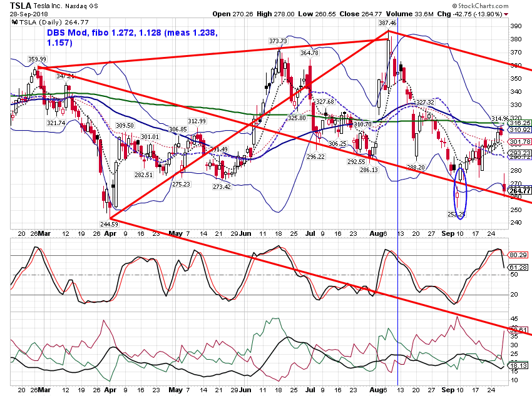Click the 80.29 oscillator value tag
This screenshot has width=532, height=396.
pyautogui.click(x=518, y=255)
